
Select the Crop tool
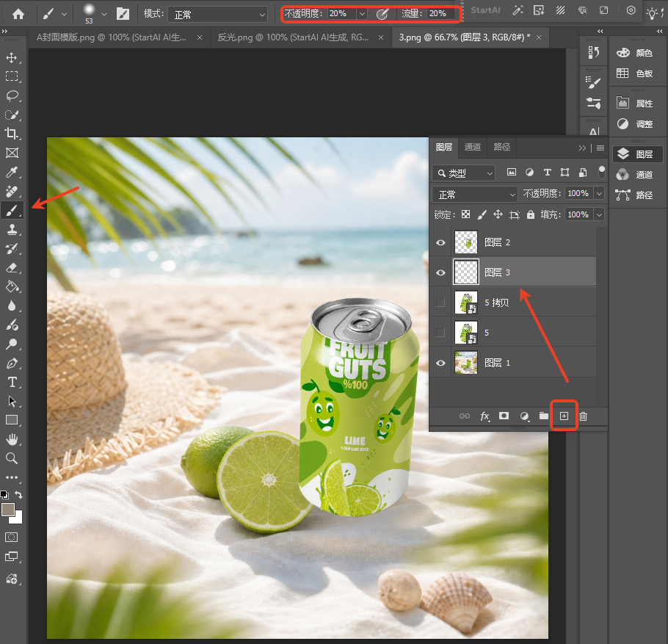[12, 134]
